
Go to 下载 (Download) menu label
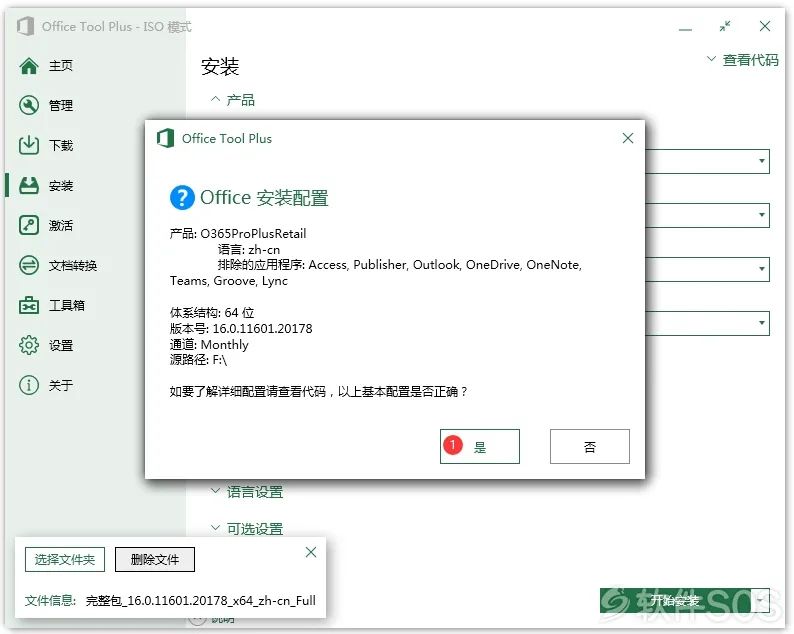click(x=61, y=145)
